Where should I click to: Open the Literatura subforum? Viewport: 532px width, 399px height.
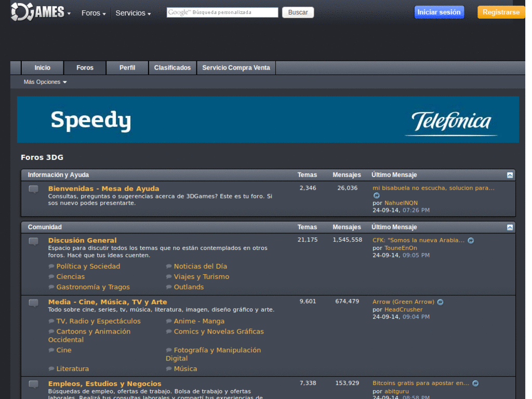tap(73, 369)
